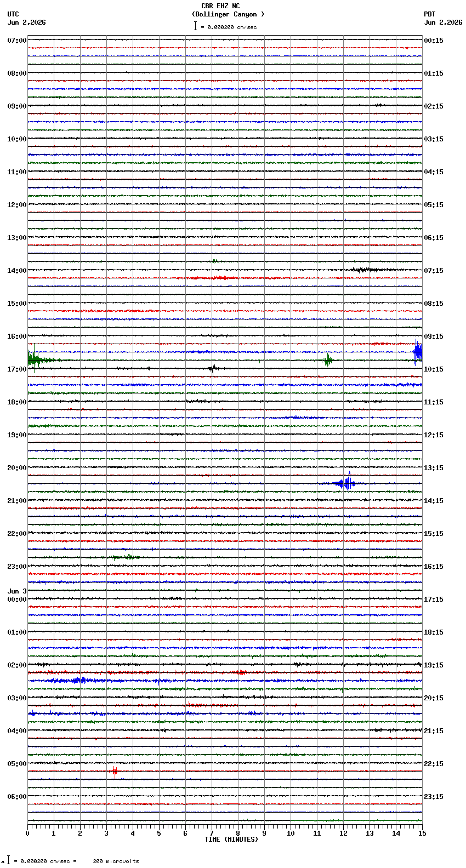This screenshot has height=868, width=466.
Task: Click the '09:15' PDT time label
Action: (x=434, y=336)
